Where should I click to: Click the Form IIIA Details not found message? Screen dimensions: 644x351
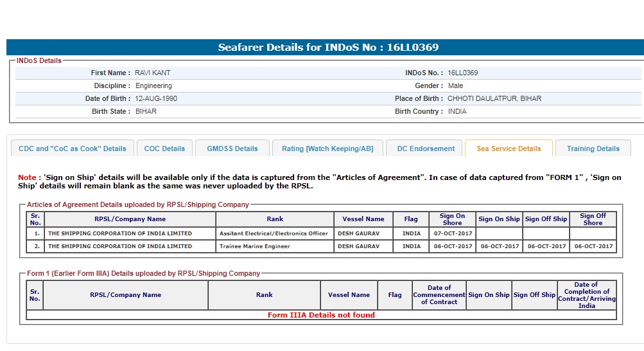tap(321, 315)
